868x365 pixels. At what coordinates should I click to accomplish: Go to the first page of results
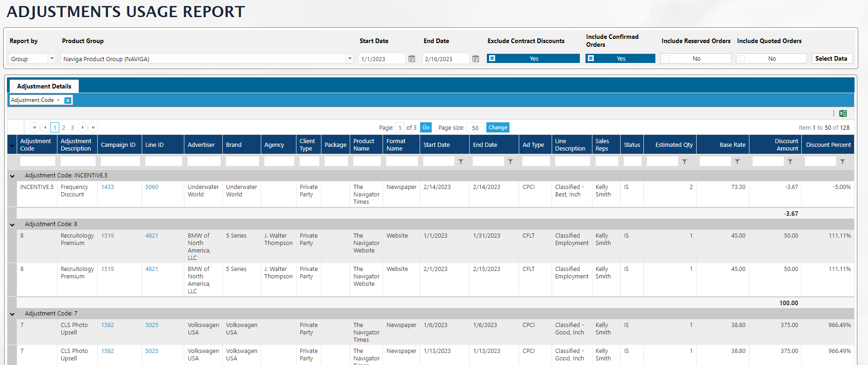34,127
